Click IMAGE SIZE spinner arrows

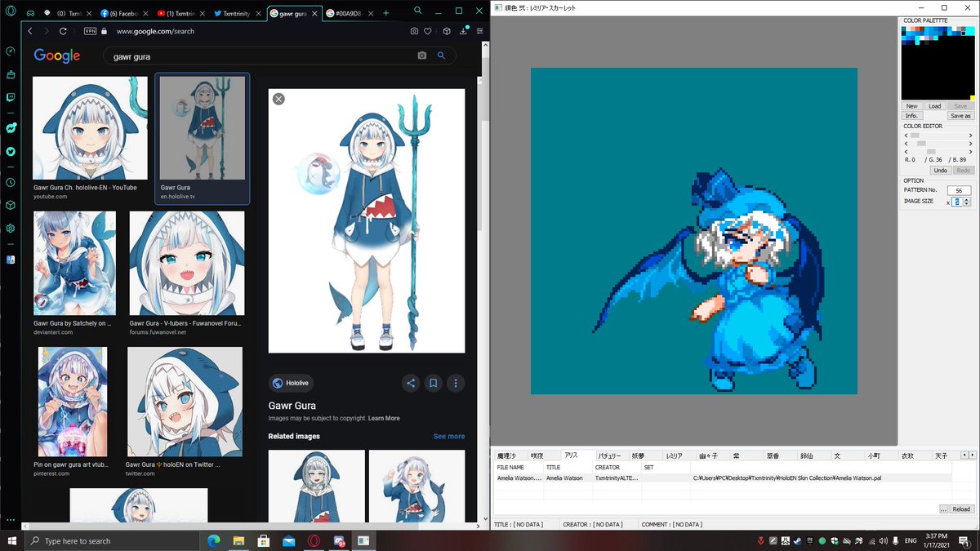[x=967, y=202]
